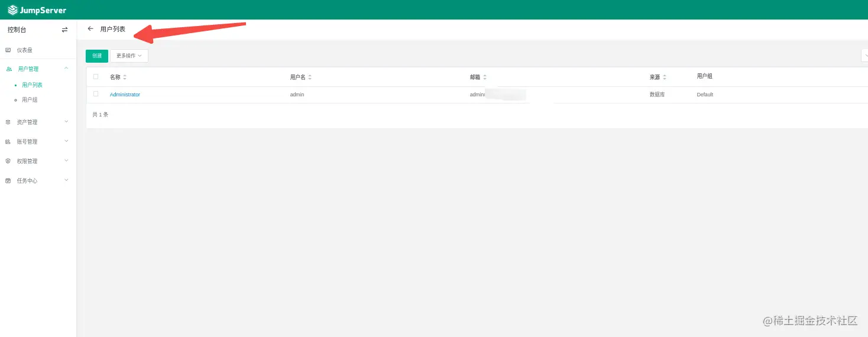The height and width of the screenshot is (337, 868).
Task: Tick the select-all checkbox in table header
Action: tap(96, 76)
